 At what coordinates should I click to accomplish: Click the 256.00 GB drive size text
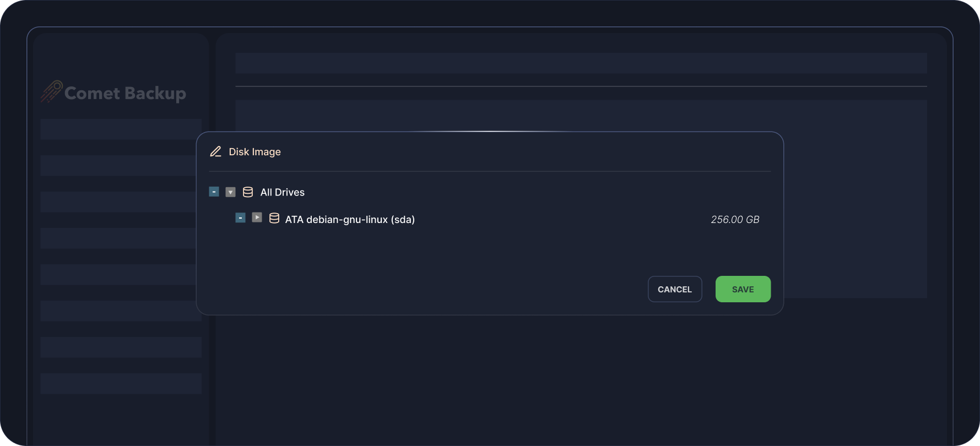pyautogui.click(x=735, y=220)
